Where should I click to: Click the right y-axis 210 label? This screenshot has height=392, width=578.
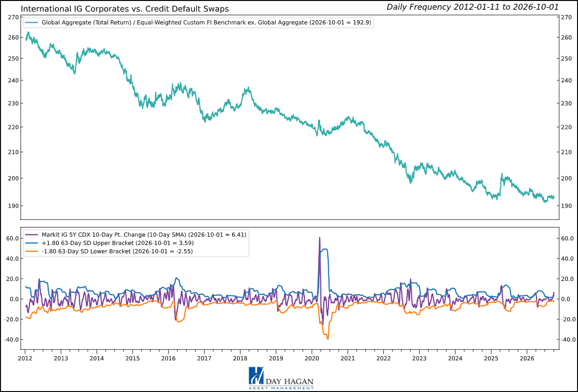click(x=567, y=152)
